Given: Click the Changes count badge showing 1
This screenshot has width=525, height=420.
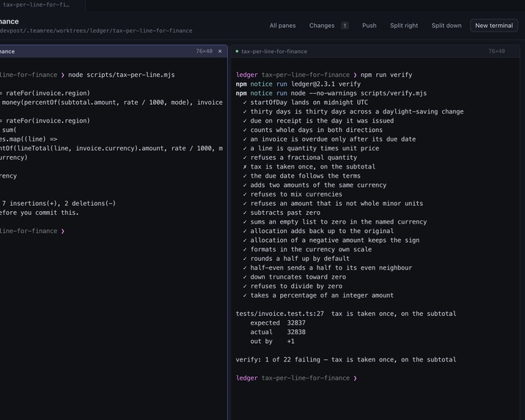Looking at the screenshot, I should 345,26.
